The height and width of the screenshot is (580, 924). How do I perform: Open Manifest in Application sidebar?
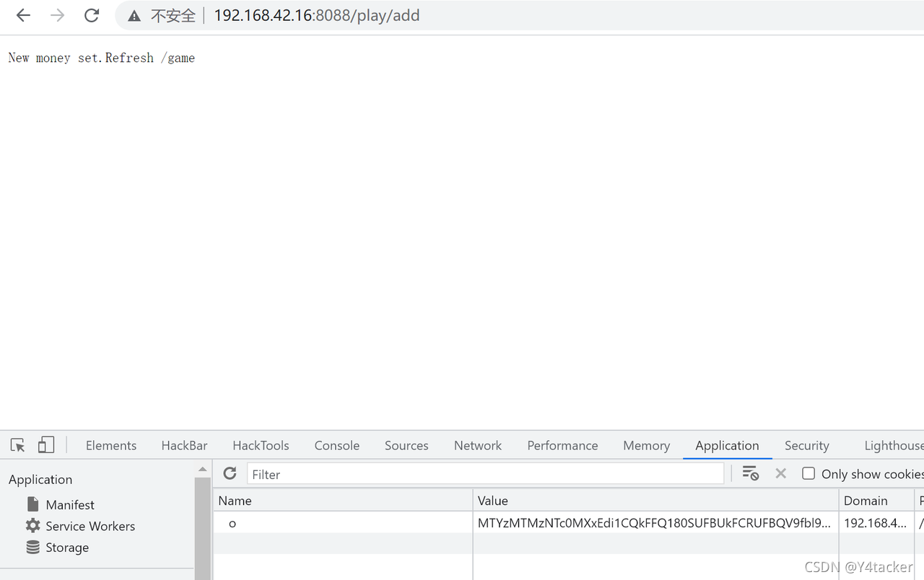pos(70,504)
